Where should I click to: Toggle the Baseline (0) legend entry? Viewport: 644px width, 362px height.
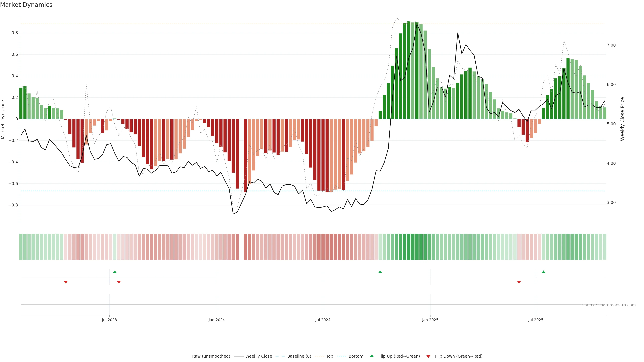299,356
